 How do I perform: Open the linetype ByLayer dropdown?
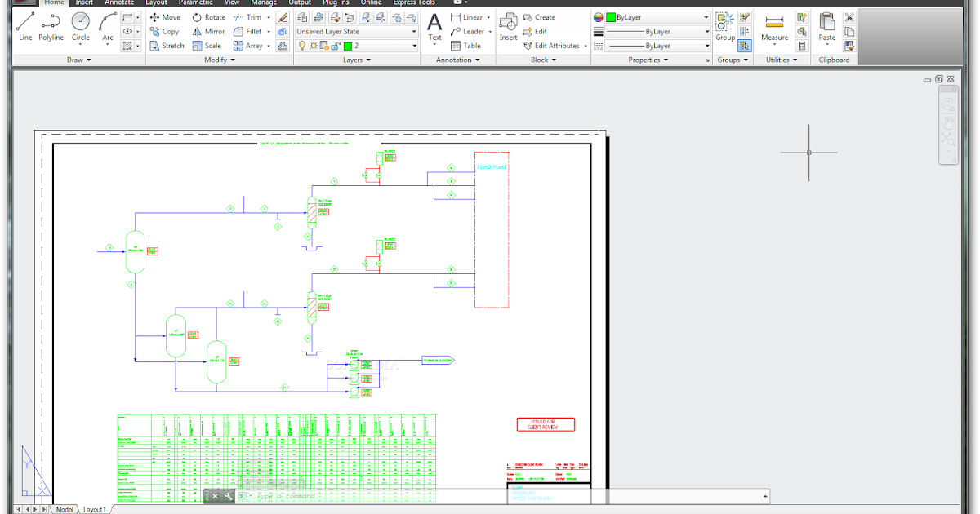659,46
